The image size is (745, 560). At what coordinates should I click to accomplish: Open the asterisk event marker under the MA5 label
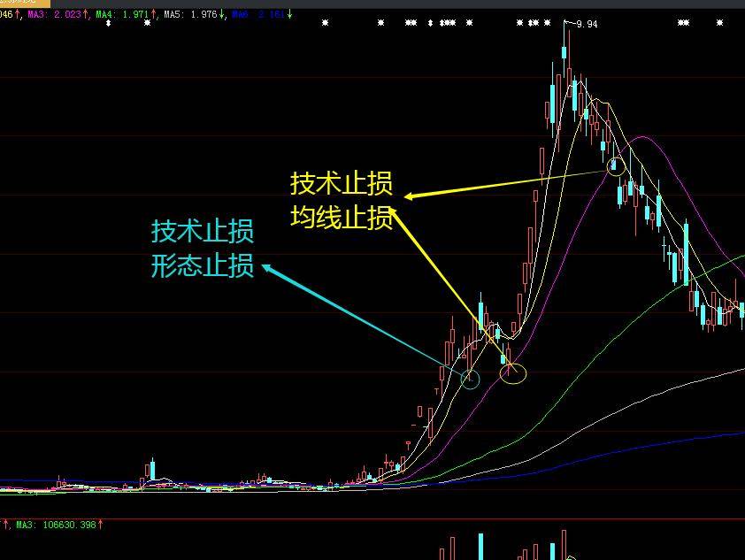pos(147,23)
